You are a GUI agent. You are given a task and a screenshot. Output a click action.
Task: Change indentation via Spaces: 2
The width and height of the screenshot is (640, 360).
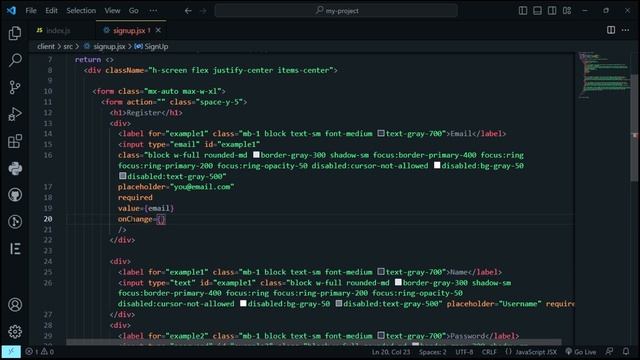click(433, 352)
